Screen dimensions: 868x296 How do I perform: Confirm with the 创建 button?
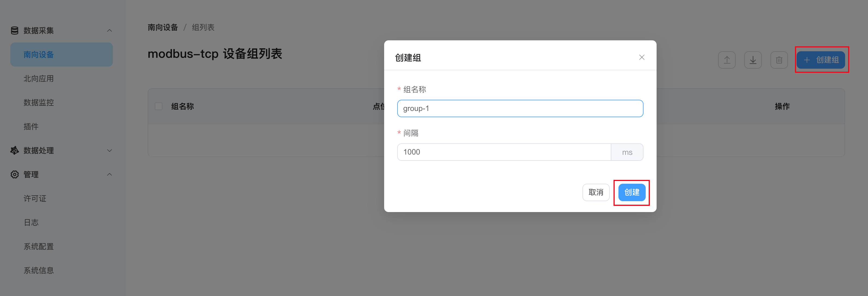pyautogui.click(x=632, y=192)
